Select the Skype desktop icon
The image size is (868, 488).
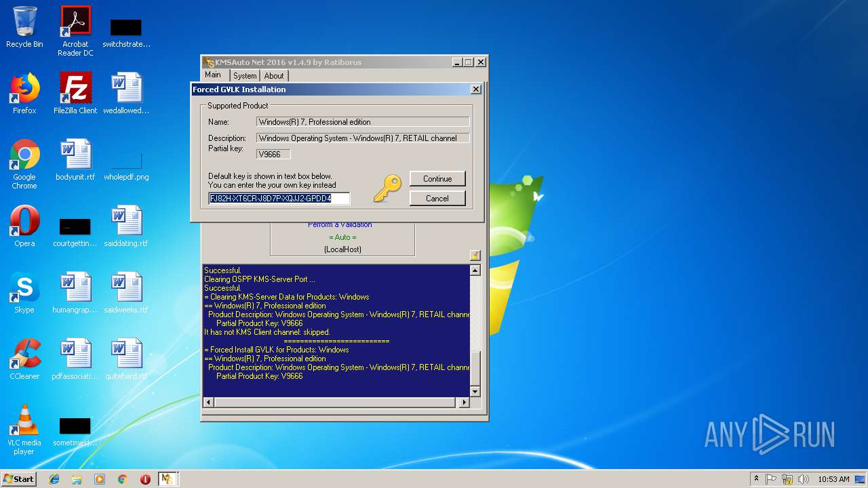click(24, 293)
